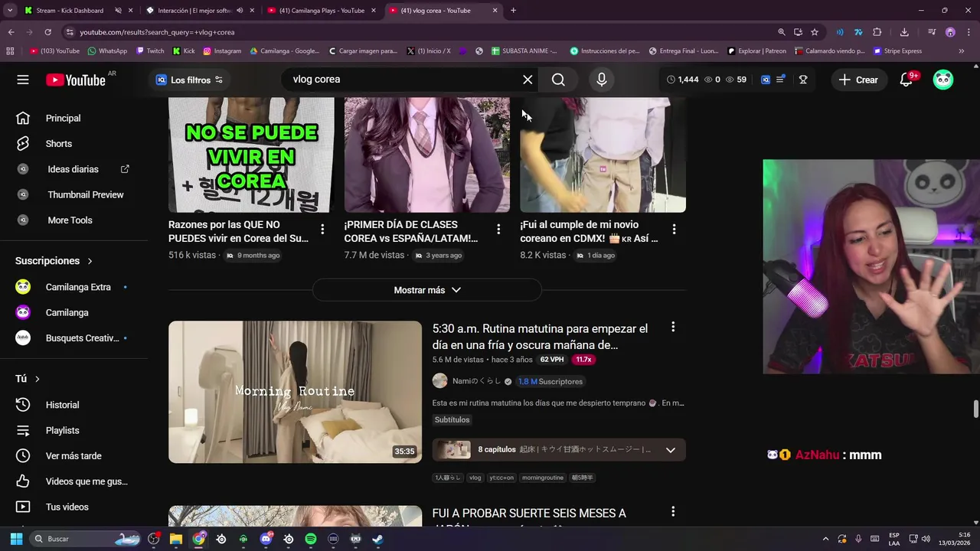Click the blue vidIQ logo beside 59
Viewport: 980px width, 551px height.
(x=765, y=80)
